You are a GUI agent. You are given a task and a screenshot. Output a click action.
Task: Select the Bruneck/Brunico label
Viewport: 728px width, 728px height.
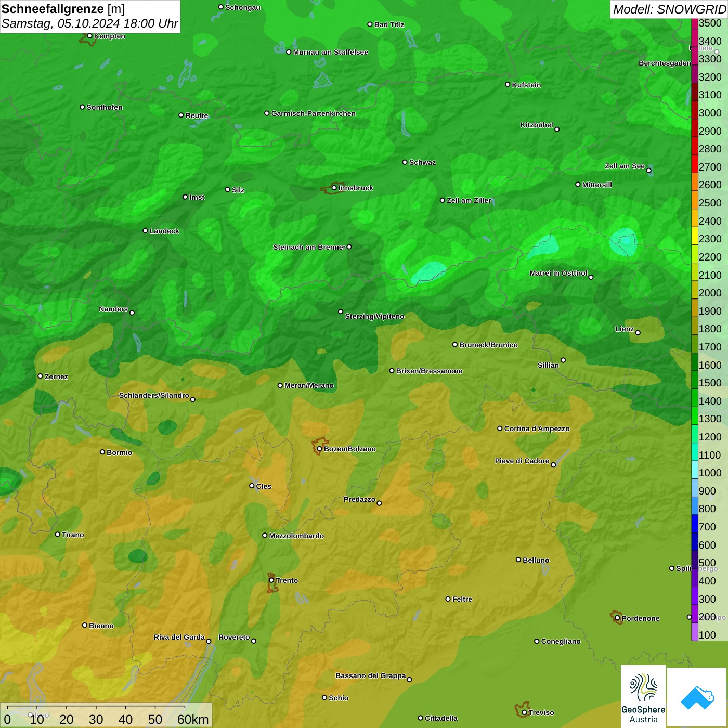click(x=488, y=345)
